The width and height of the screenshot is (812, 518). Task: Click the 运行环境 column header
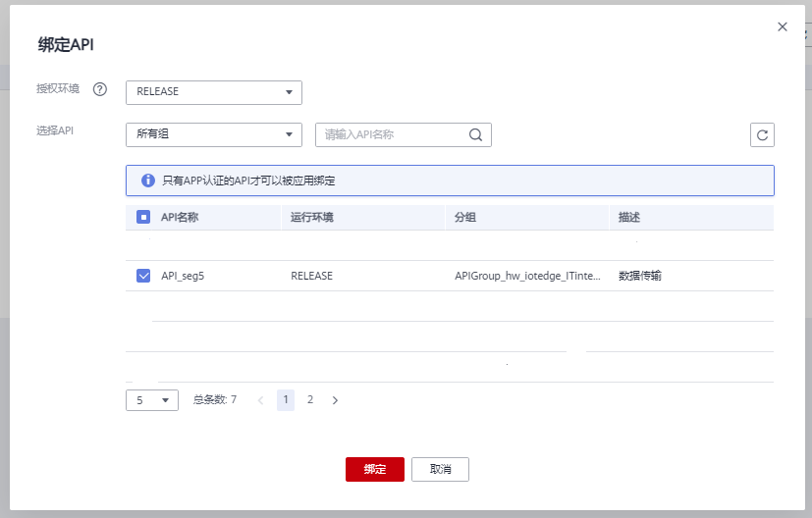[x=312, y=218]
